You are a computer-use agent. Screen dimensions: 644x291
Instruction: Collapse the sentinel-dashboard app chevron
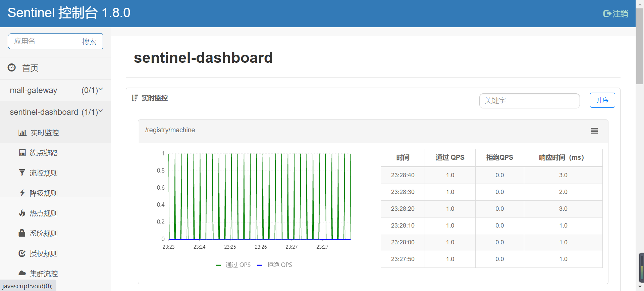100,111
